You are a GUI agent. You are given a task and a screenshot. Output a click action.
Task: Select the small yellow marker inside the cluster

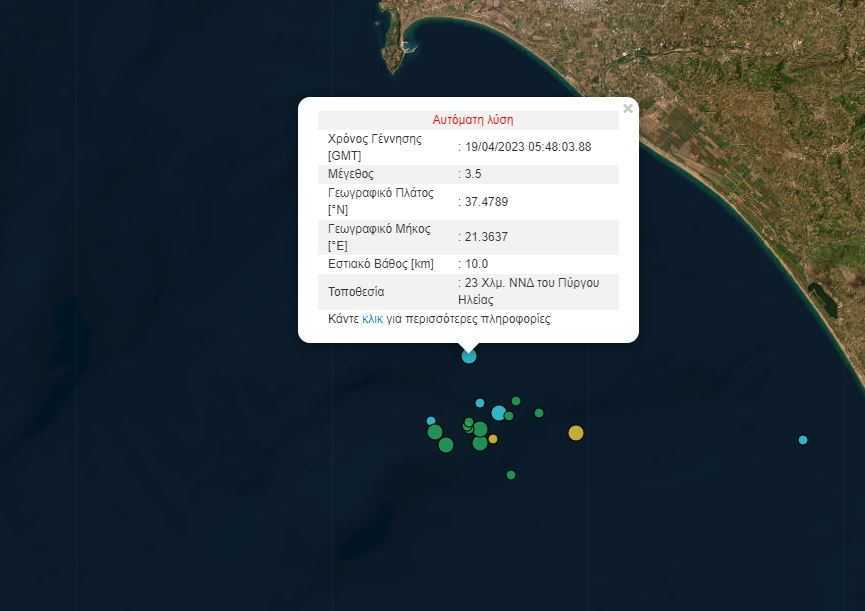493,439
